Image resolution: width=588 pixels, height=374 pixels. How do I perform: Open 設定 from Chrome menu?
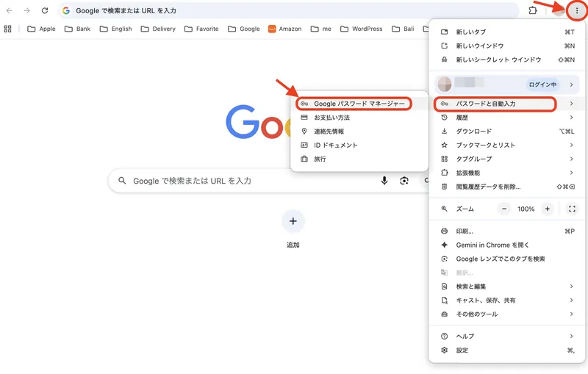507,350
